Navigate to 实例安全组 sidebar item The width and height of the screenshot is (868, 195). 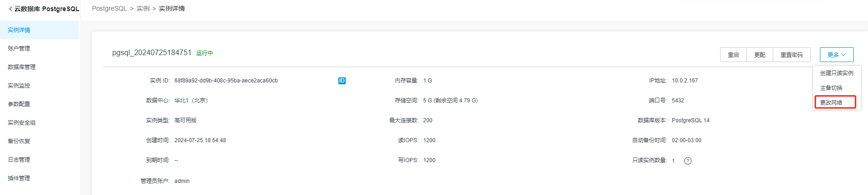coord(22,123)
